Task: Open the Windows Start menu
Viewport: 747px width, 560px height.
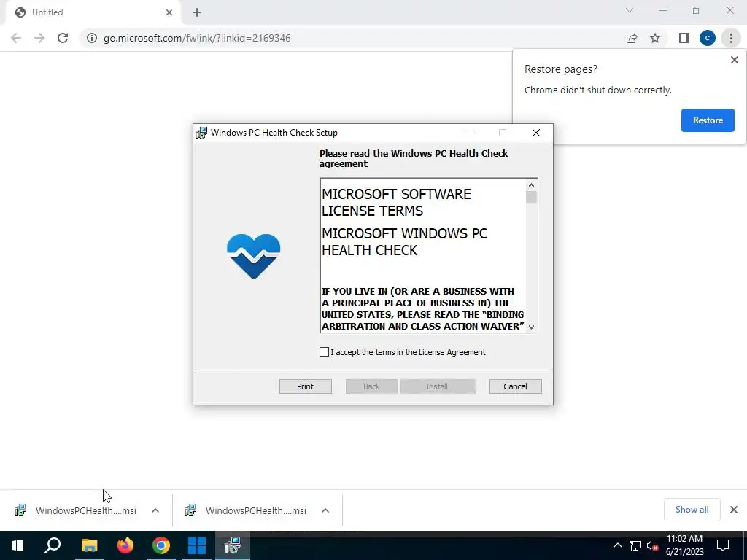Action: [18, 545]
